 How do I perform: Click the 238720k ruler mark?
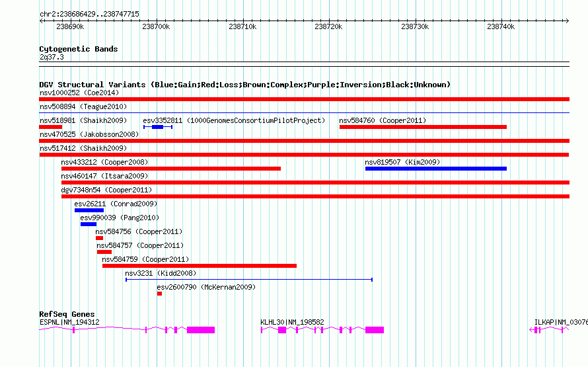[x=328, y=26]
